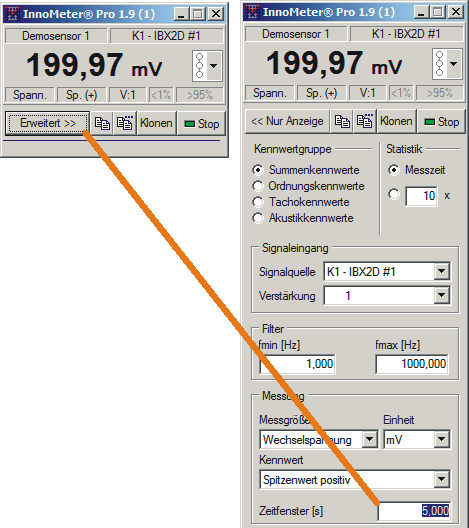
Task: Open the Einheit mV dropdown
Action: (x=442, y=439)
